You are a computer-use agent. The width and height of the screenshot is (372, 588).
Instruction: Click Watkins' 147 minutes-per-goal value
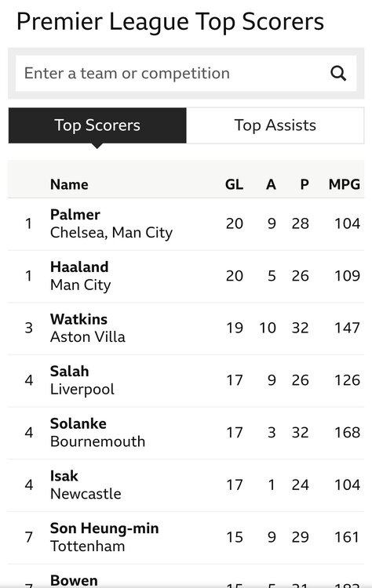click(x=347, y=328)
